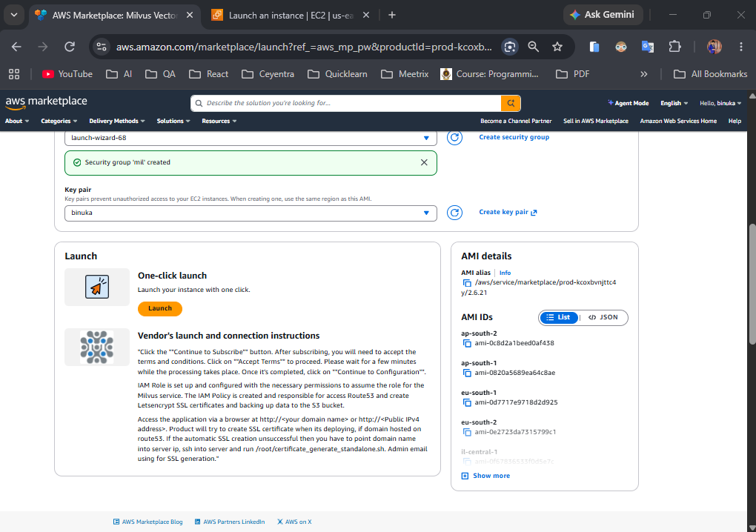Expand the Solutions menu

[x=173, y=121]
